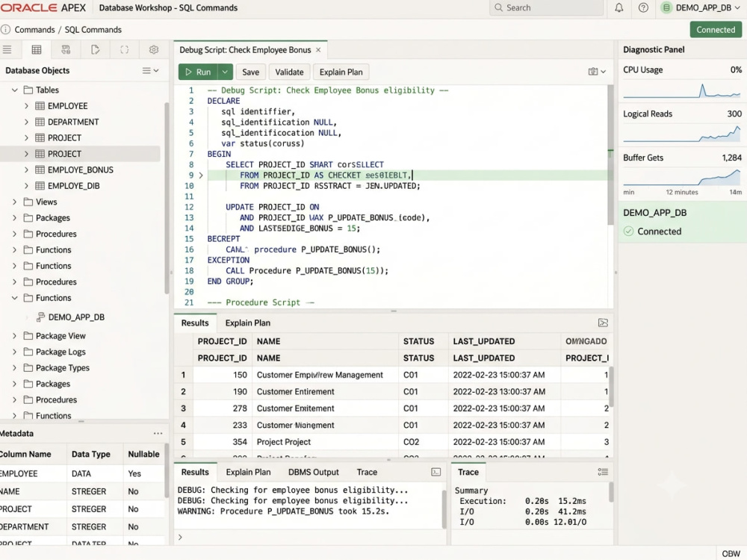
Task: Click the CPU Usage chart
Action: [682, 90]
